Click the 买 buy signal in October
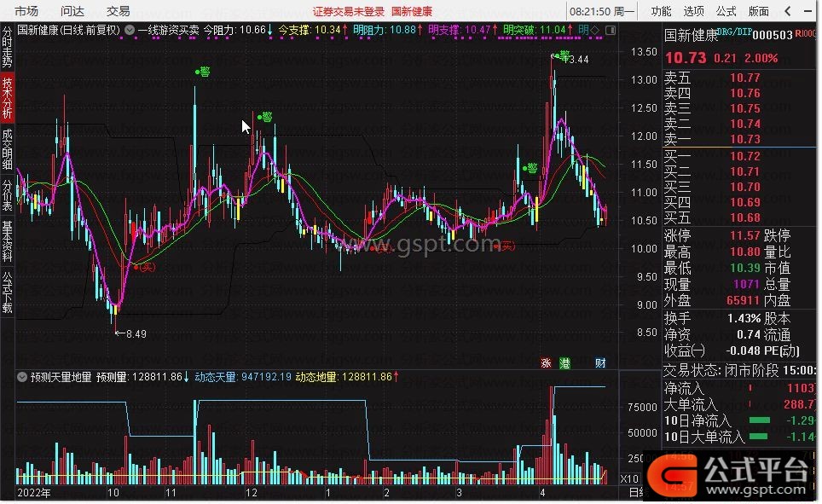 coord(145,267)
